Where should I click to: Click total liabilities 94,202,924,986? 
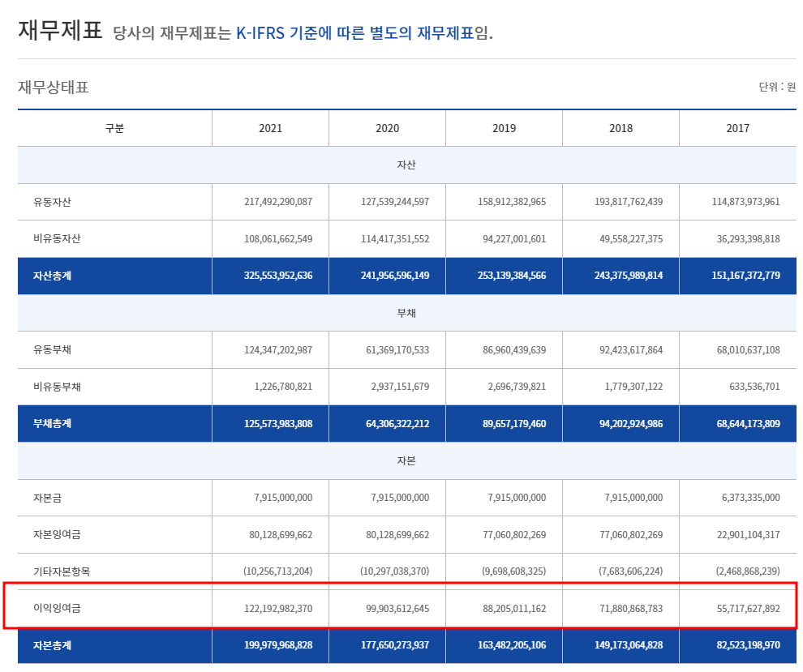(631, 423)
